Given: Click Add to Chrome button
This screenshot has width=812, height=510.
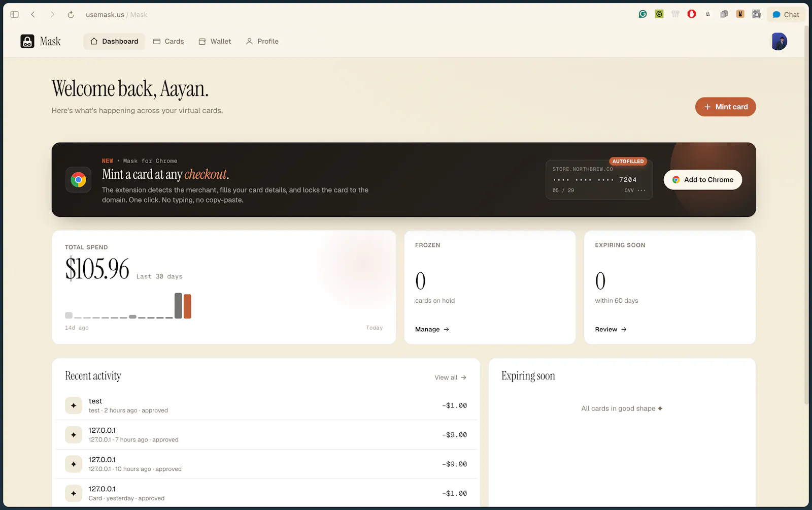Looking at the screenshot, I should (703, 180).
